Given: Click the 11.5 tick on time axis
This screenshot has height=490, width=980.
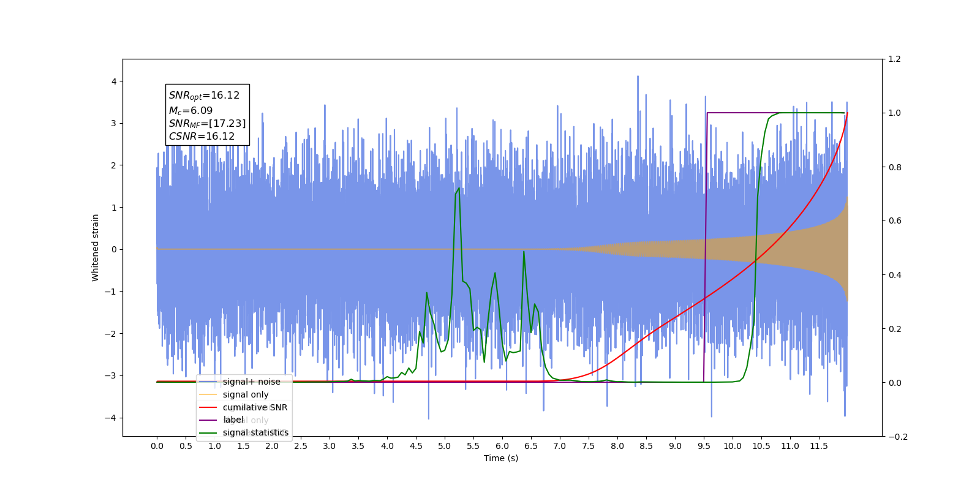Looking at the screenshot, I should pos(819,446).
